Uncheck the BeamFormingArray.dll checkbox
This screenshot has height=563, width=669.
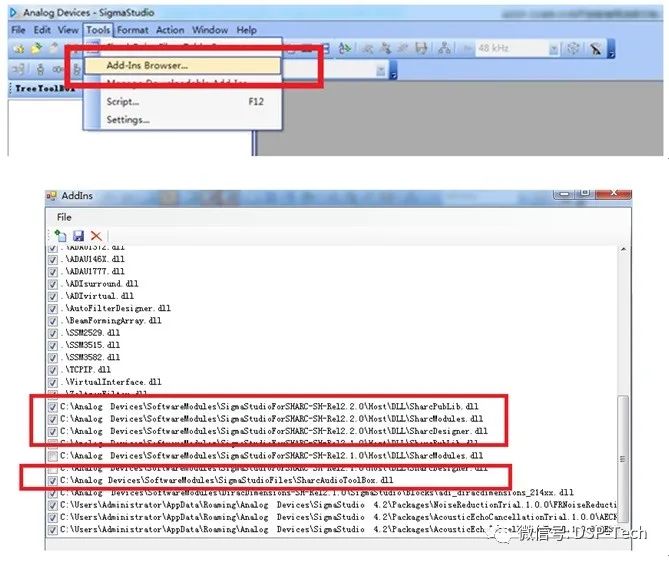point(53,322)
